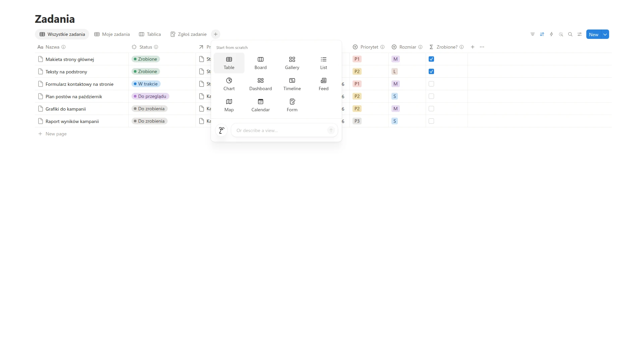Open the Zrobione? column header menu

446,47
